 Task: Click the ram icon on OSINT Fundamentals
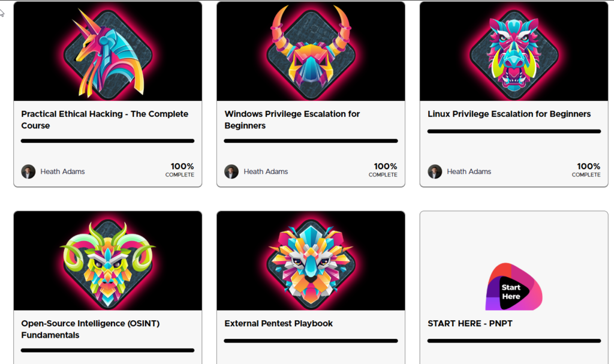[107, 260]
